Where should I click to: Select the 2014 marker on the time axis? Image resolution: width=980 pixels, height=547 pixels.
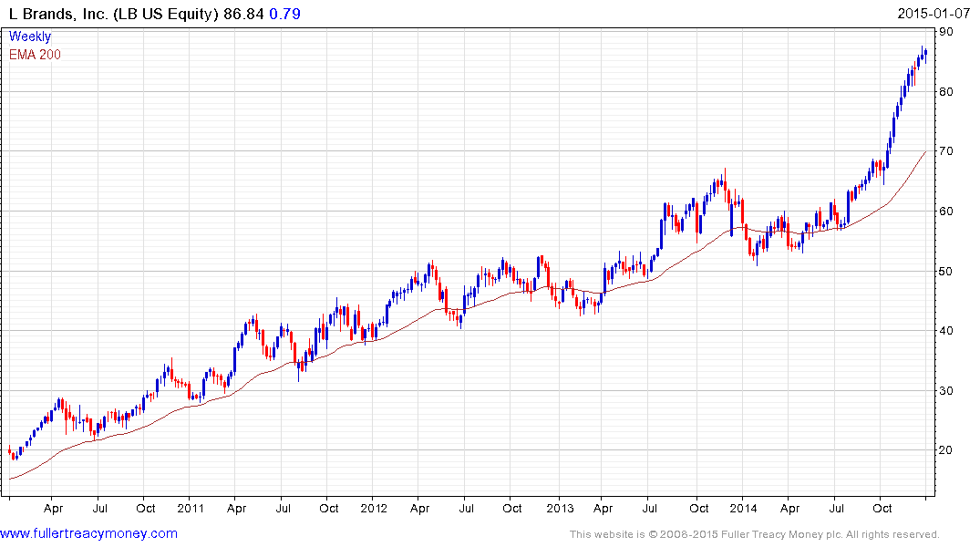[743, 508]
